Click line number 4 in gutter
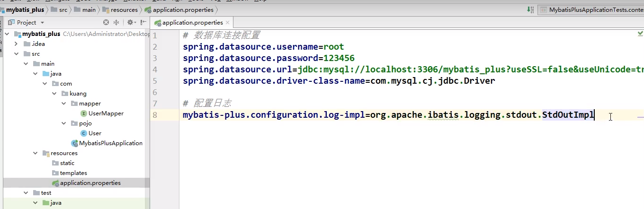 (x=155, y=70)
